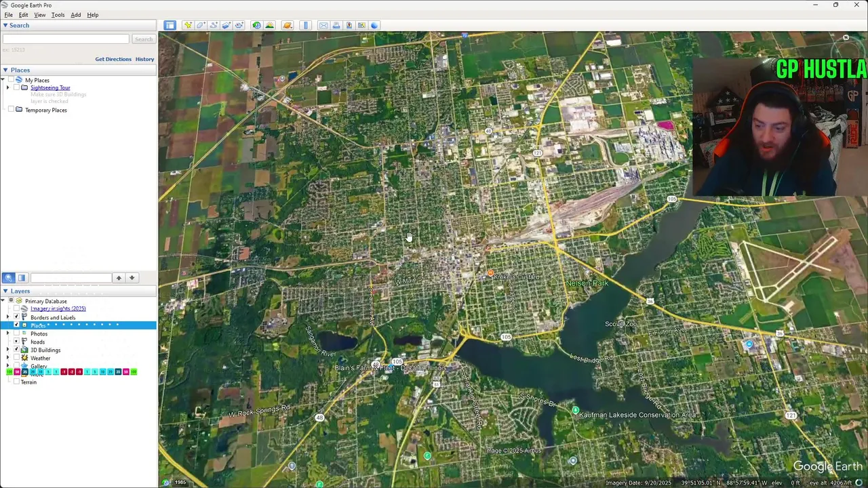Open the Sightseeing Tour link
The height and width of the screenshot is (488, 868).
[50, 87]
